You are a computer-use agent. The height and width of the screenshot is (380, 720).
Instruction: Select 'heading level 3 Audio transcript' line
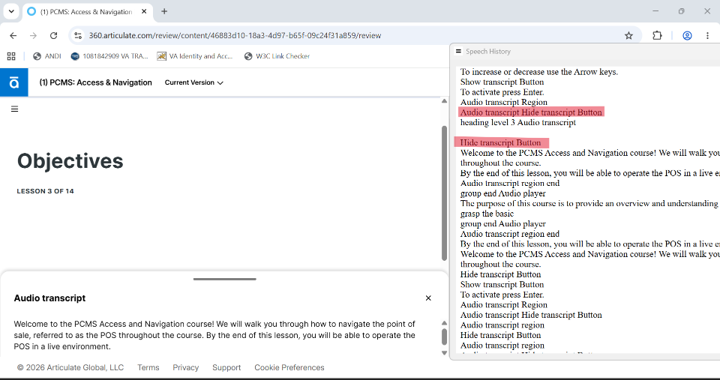pyautogui.click(x=518, y=123)
